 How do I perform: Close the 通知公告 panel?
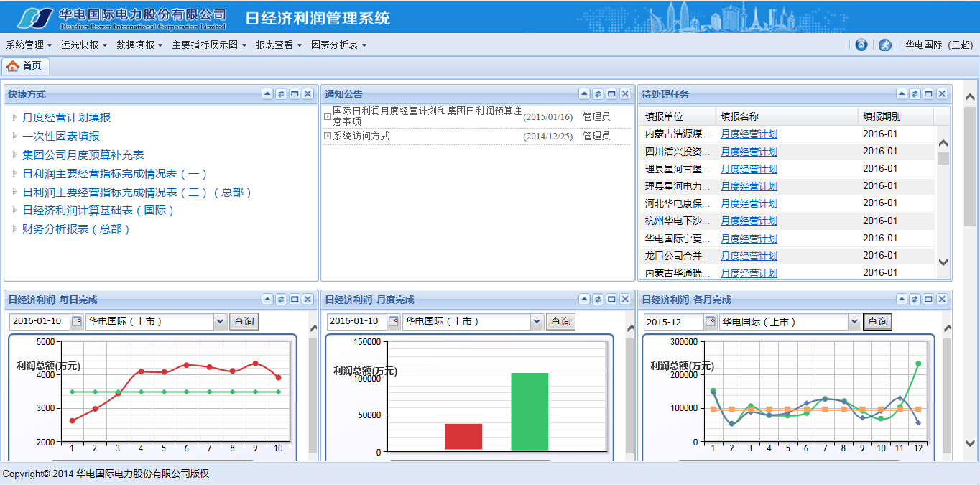[625, 94]
